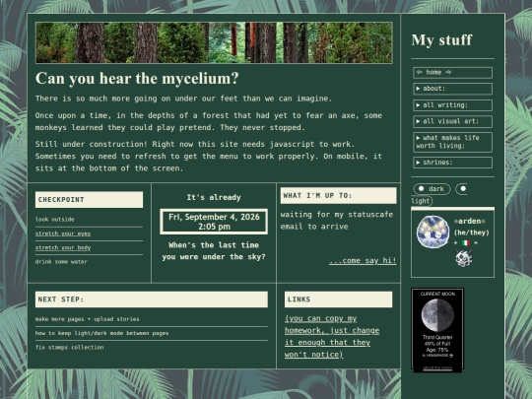The image size is (532, 399).
Task: Click the NEXT STEP: header
Action: (152, 299)
